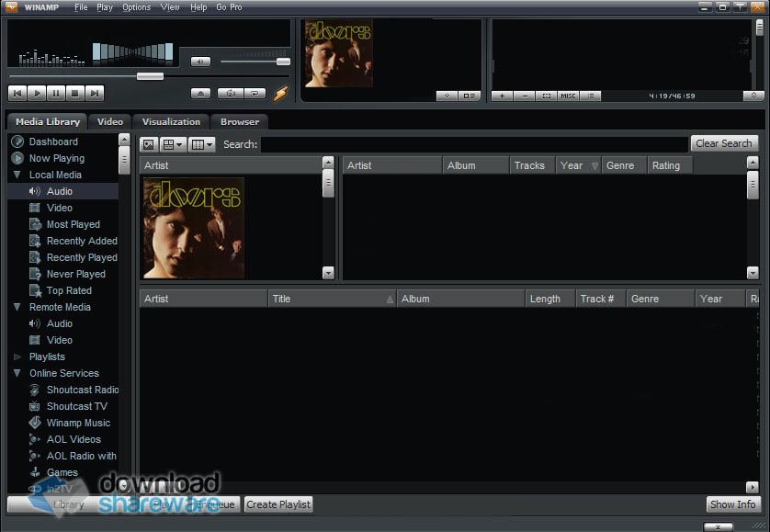This screenshot has height=532, width=770.
Task: Open the View menu
Action: [170, 6]
